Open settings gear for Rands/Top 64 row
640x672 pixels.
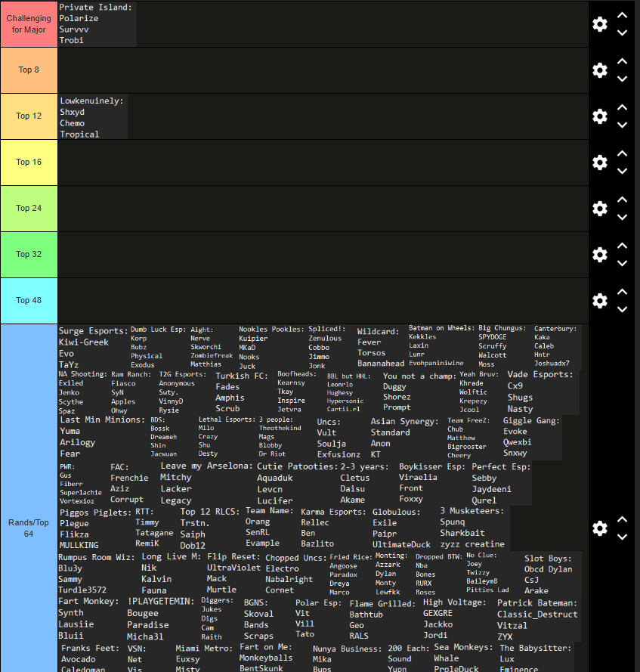point(600,528)
